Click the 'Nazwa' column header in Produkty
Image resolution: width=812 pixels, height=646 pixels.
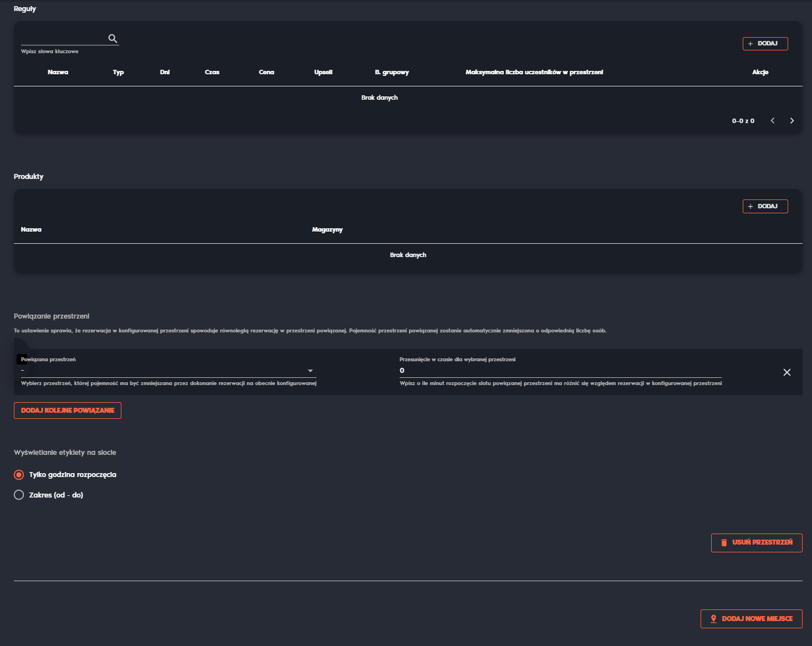(31, 229)
